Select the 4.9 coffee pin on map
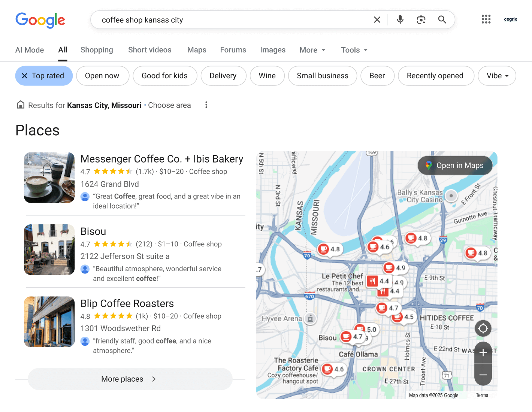This screenshot has width=532, height=412. pos(395,268)
